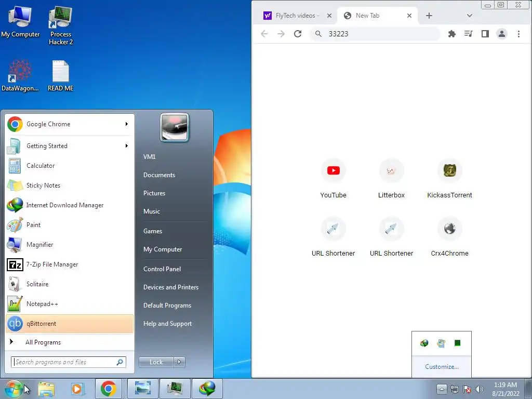
Task: Open Devices and Printers
Action: 170,287
